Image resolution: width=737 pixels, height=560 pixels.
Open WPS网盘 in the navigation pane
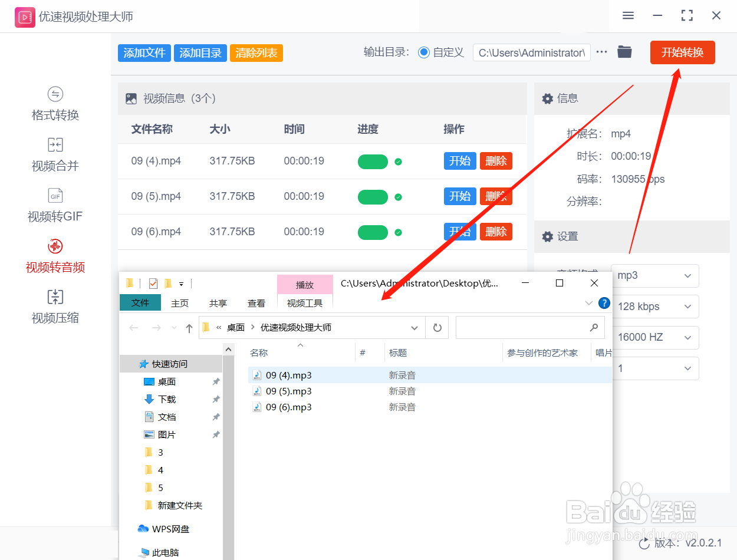pos(171,529)
